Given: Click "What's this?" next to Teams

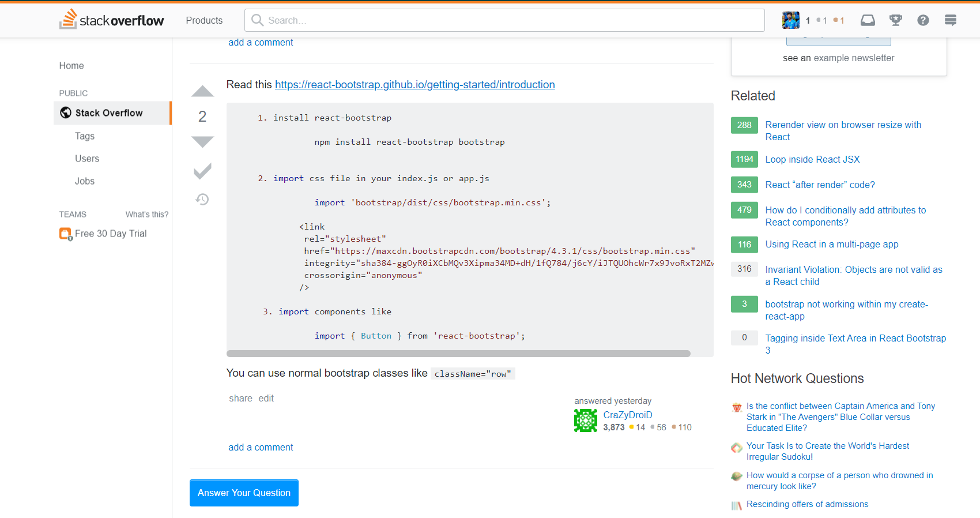Looking at the screenshot, I should pos(147,215).
